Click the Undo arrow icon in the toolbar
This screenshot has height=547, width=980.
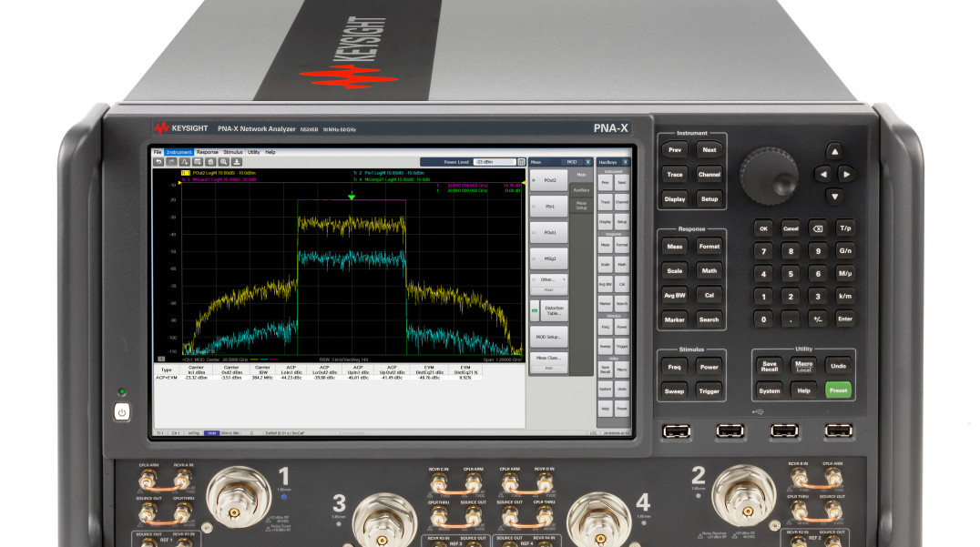pos(158,162)
